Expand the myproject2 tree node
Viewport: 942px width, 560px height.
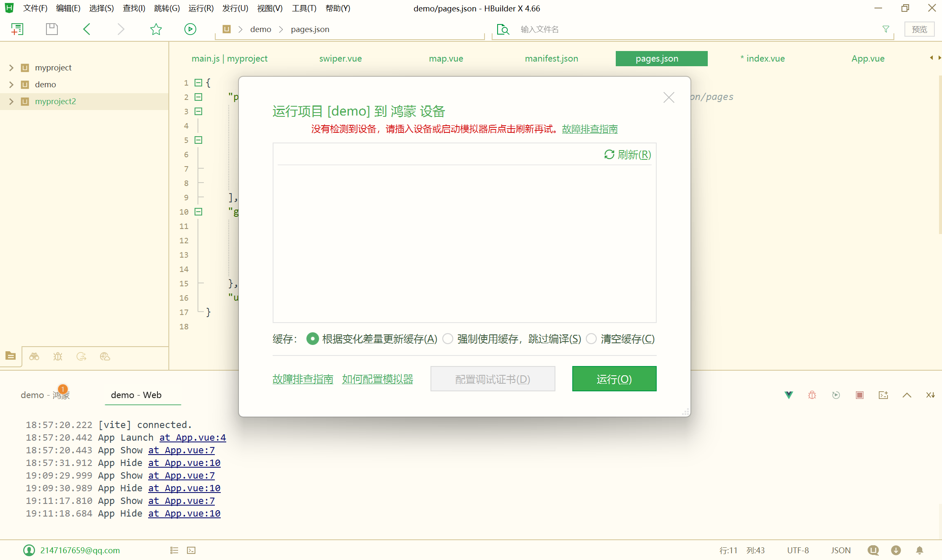click(11, 101)
